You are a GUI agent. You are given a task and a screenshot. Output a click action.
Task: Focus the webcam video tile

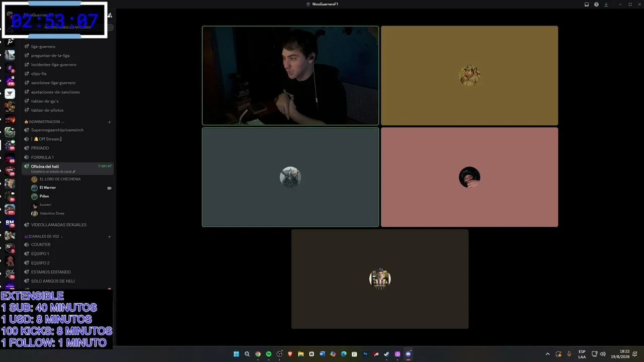pyautogui.click(x=290, y=75)
